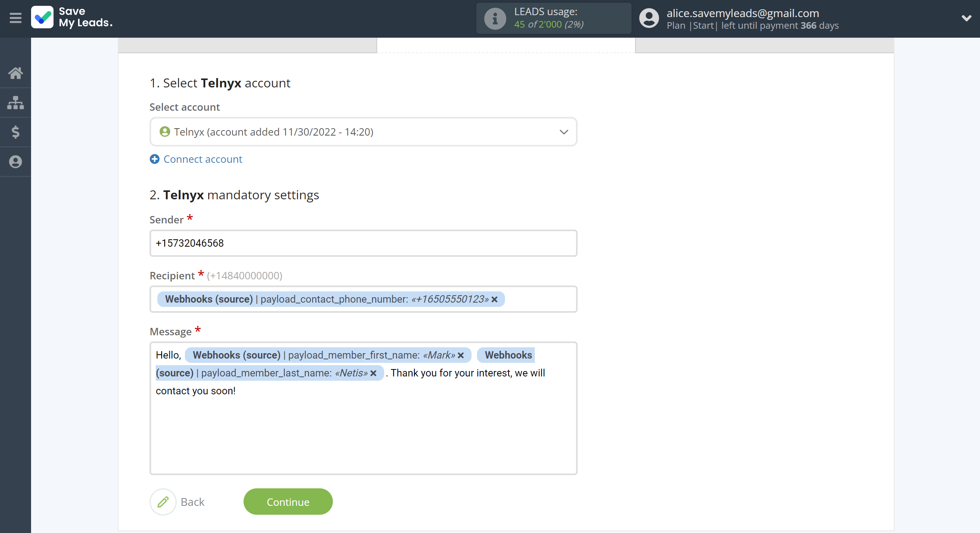Remove the payload_contact_phone_number recipient tag
Image resolution: width=980 pixels, height=533 pixels.
[494, 299]
